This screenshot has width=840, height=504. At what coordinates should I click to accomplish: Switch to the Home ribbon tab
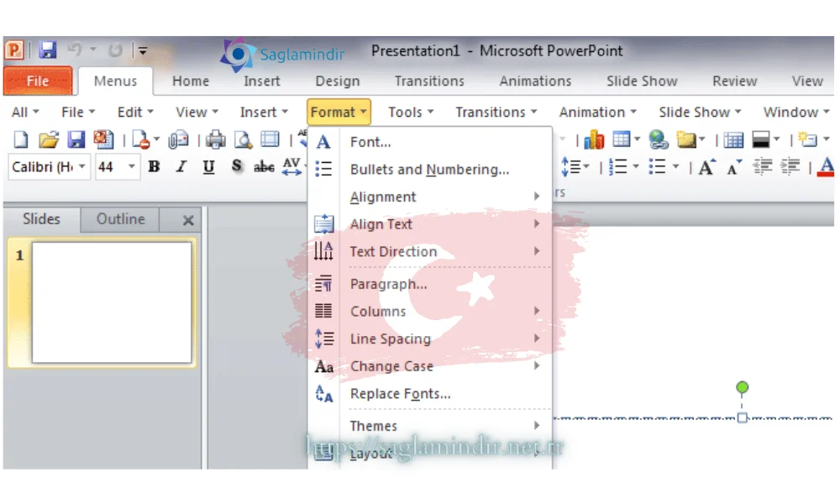click(x=191, y=81)
